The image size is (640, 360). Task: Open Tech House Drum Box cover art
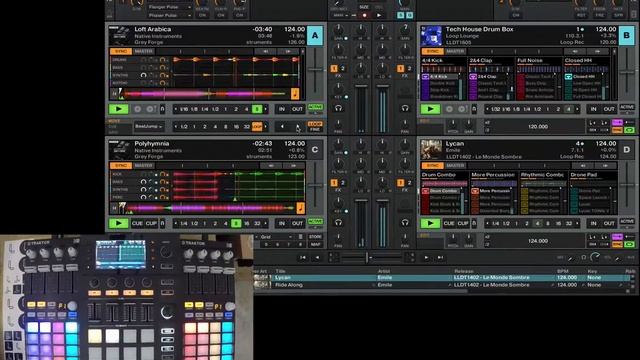click(431, 36)
